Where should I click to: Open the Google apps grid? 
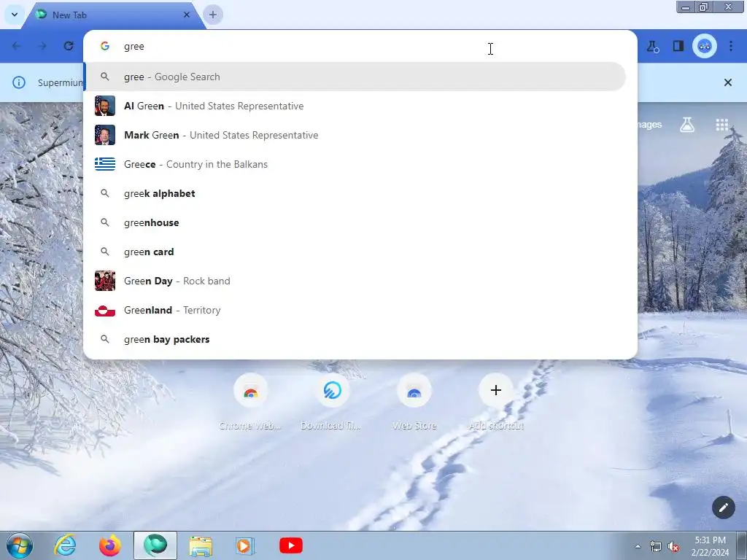pyautogui.click(x=721, y=125)
